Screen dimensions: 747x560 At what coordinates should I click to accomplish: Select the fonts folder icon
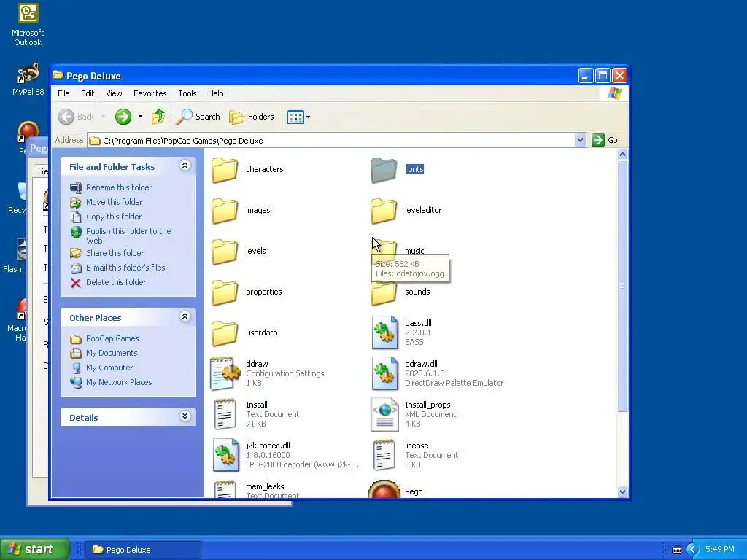click(x=384, y=170)
